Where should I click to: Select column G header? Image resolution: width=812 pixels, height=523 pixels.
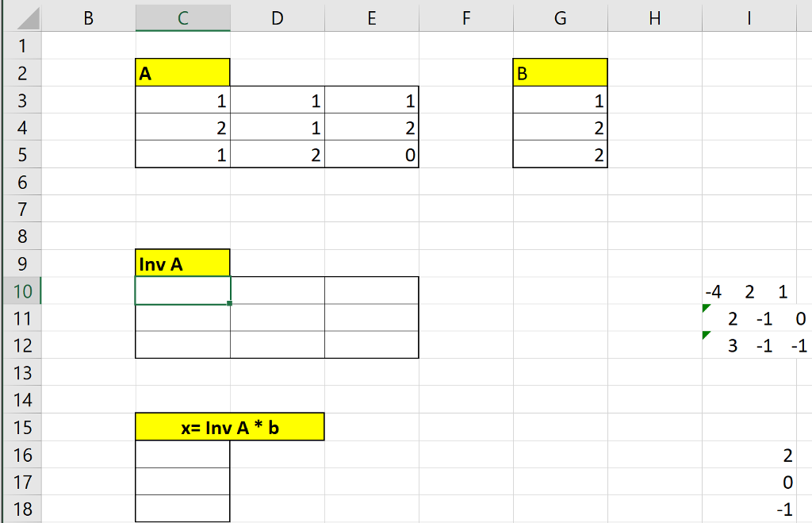tap(561, 18)
